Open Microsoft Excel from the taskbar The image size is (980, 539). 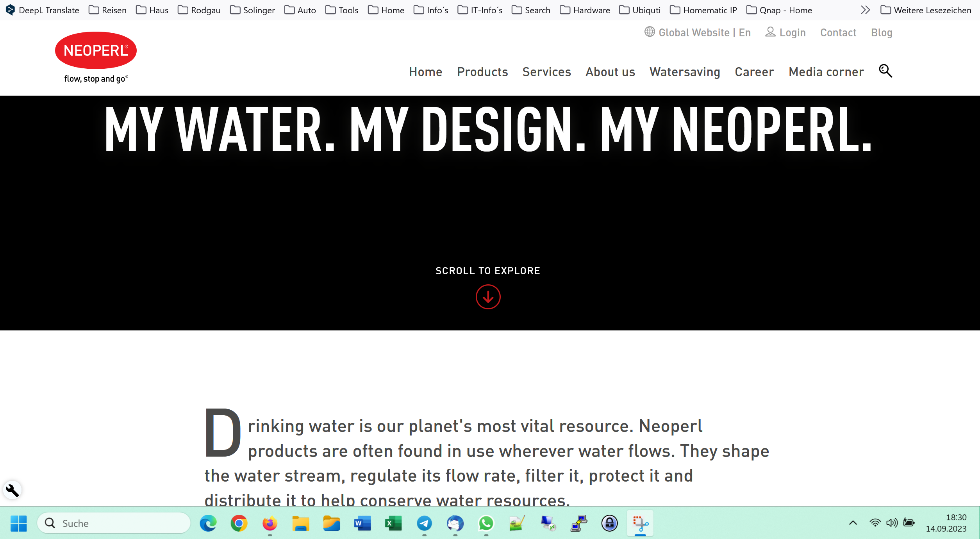(393, 523)
